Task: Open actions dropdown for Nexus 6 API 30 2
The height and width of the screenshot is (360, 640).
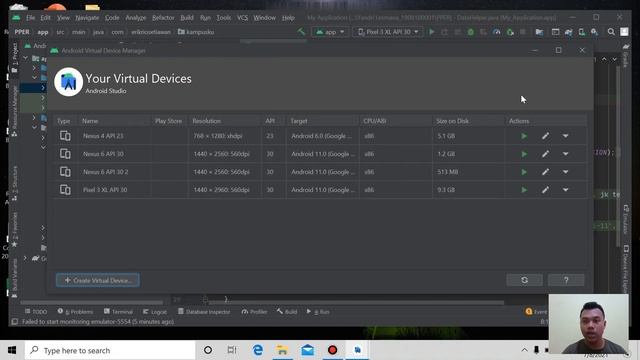Action: click(x=565, y=172)
